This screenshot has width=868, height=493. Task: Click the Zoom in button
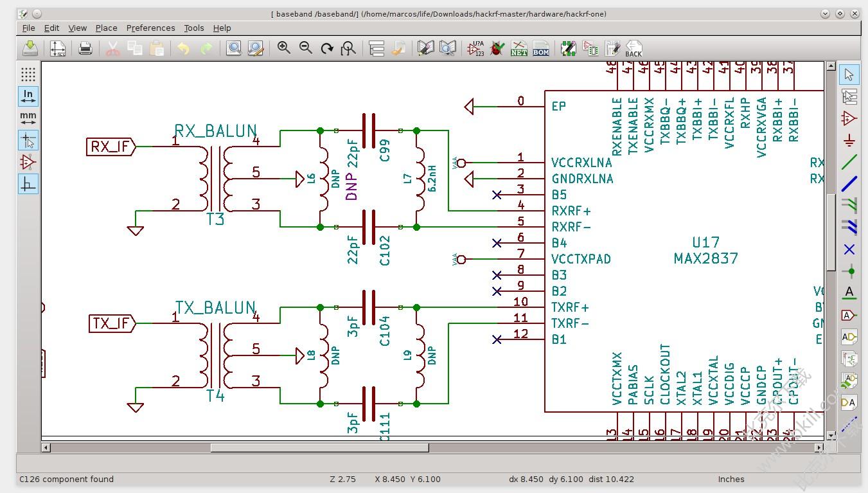283,48
